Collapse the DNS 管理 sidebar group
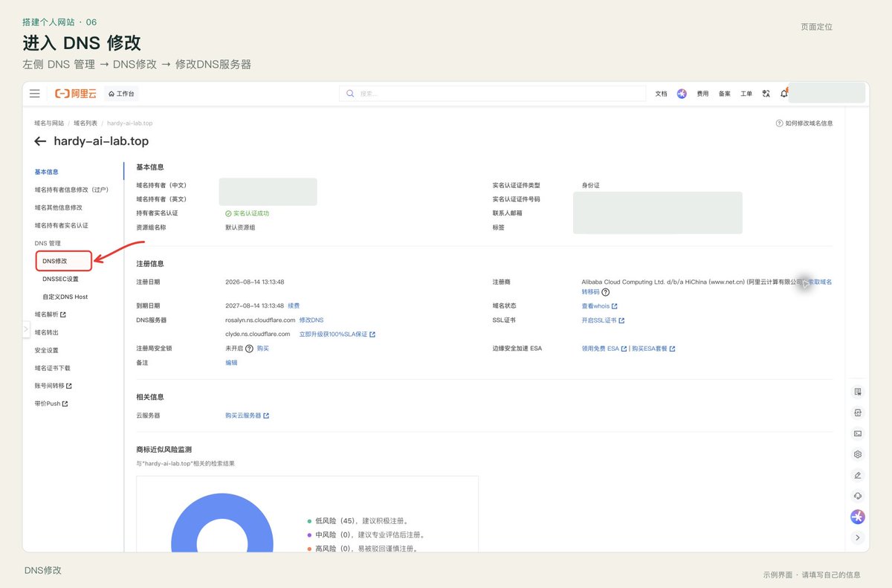Screen dimensions: 892x588 (48, 243)
